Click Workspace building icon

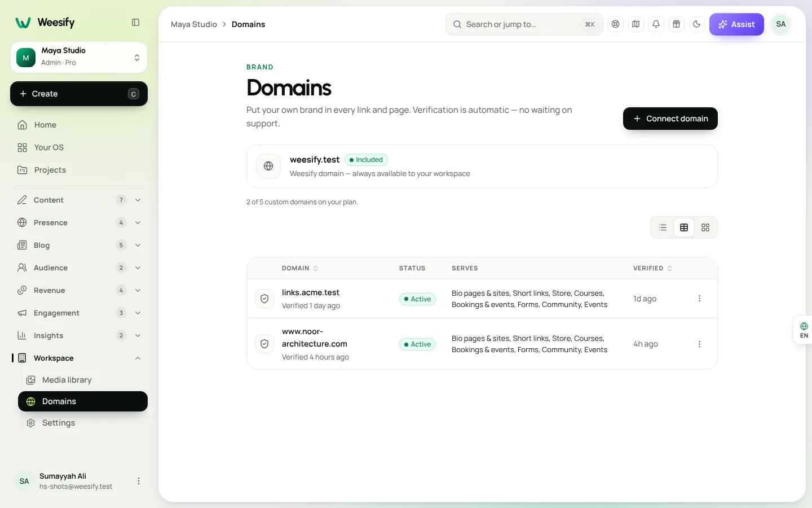[x=22, y=358]
